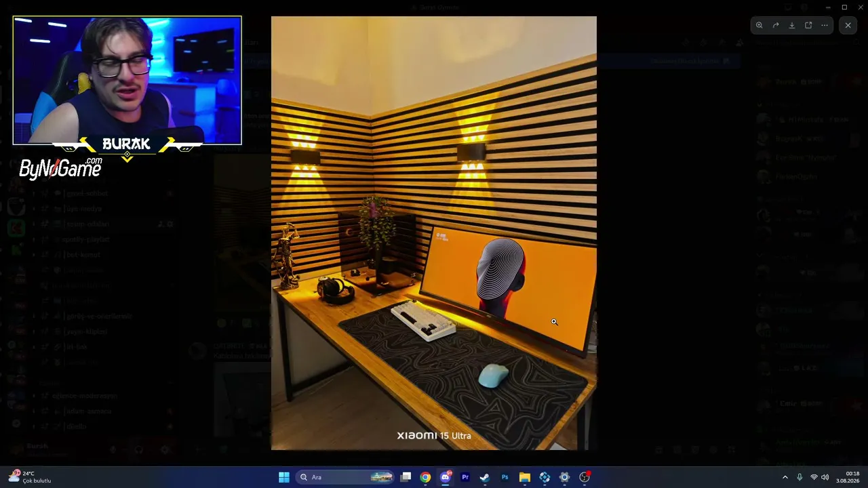This screenshot has height=488, width=868.
Task: Open the weather widget showing 24°C
Action: pyautogui.click(x=31, y=477)
